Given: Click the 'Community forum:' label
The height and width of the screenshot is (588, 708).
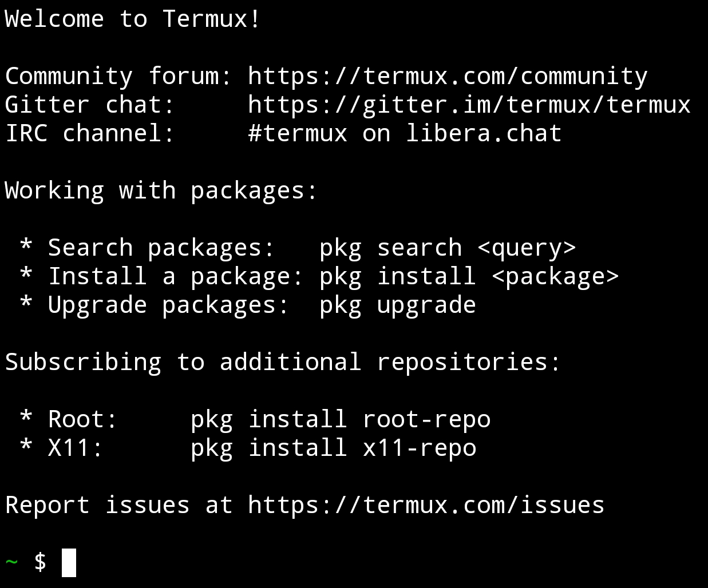Looking at the screenshot, I should pyautogui.click(x=118, y=77).
